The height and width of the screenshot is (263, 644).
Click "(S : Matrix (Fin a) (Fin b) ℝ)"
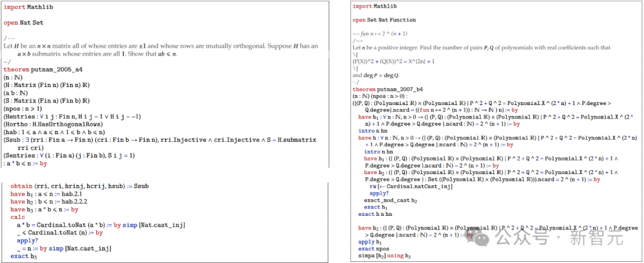(47, 101)
